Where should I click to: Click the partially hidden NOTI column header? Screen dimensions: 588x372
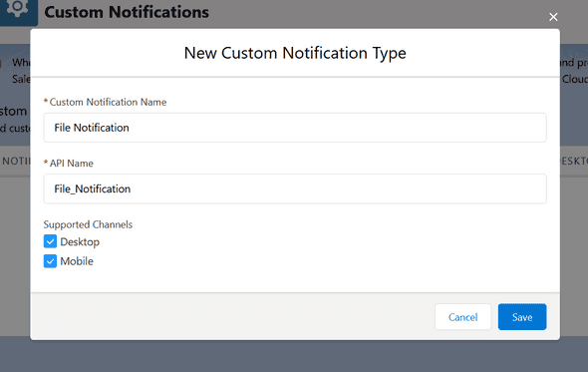(x=15, y=162)
